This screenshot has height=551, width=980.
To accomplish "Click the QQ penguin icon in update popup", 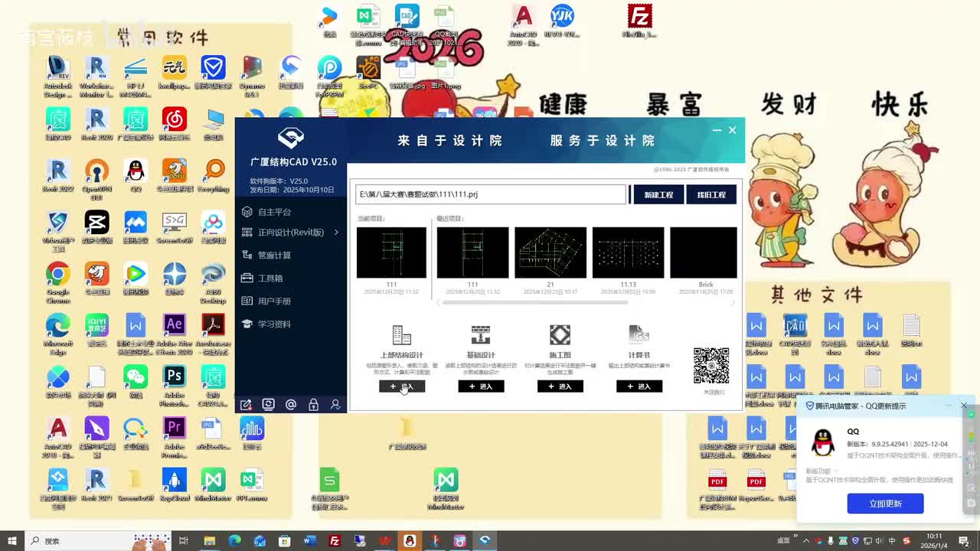I will (822, 442).
